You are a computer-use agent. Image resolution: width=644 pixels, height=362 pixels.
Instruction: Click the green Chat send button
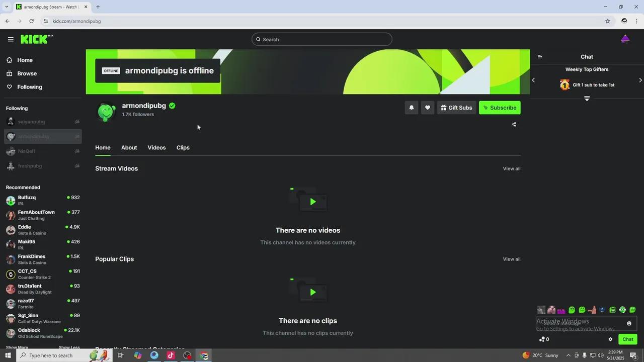coord(628,339)
